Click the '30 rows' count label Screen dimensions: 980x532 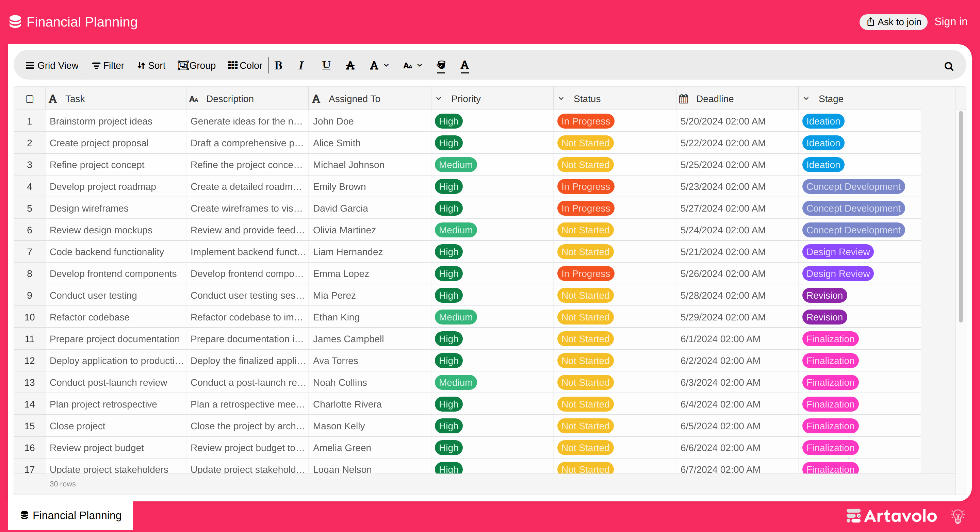tap(63, 484)
